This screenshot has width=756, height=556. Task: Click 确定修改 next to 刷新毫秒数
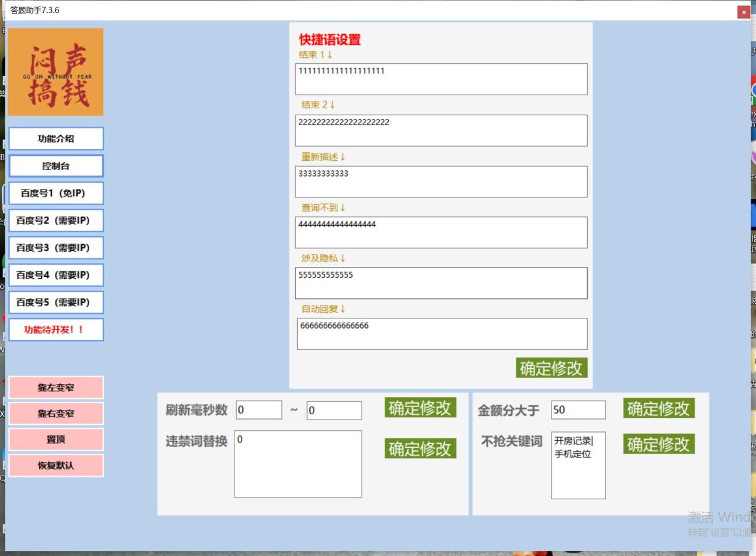(x=420, y=408)
